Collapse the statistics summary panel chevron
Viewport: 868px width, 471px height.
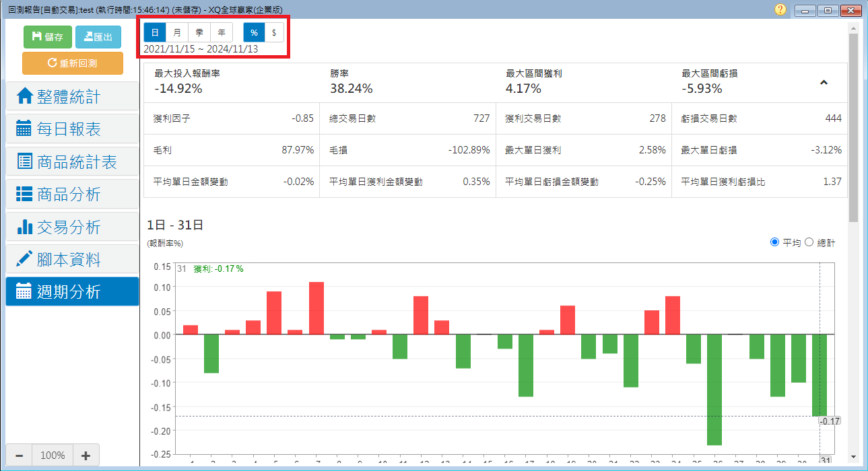(x=823, y=83)
